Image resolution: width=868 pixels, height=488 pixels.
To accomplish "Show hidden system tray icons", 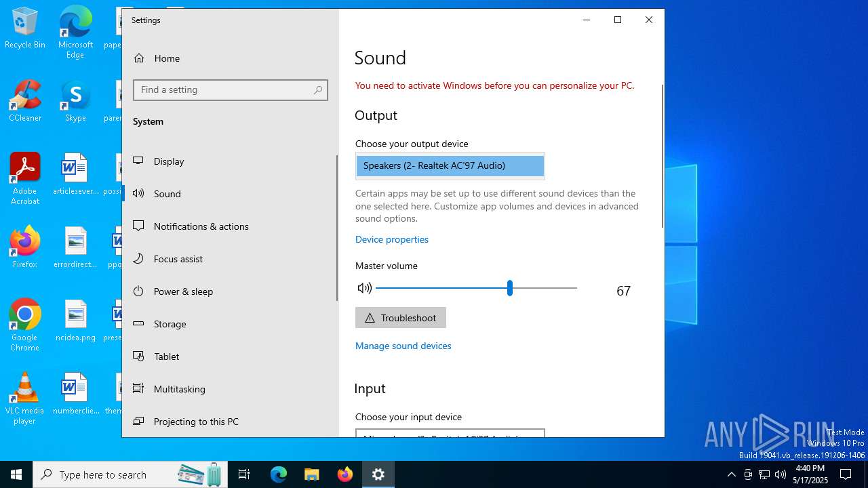I will pyautogui.click(x=731, y=474).
